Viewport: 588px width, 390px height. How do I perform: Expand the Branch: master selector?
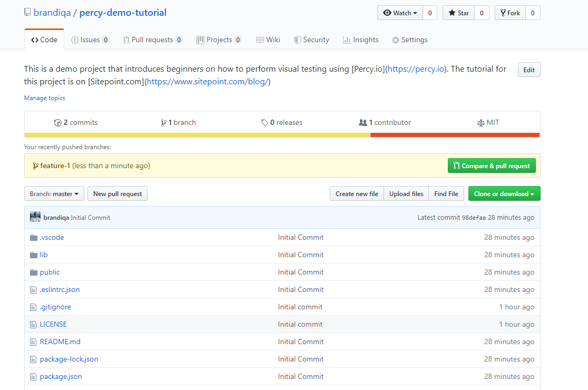tap(54, 194)
